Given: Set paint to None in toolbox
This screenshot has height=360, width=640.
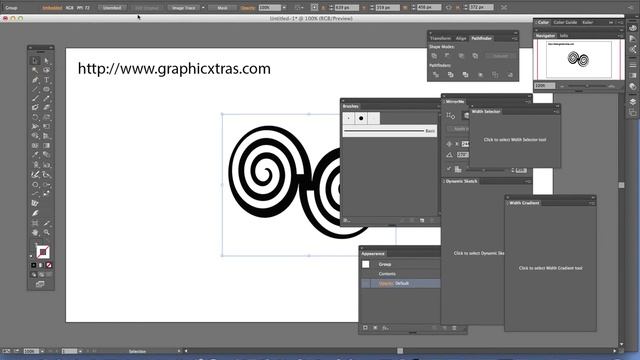Looking at the screenshot, I should tap(49, 265).
